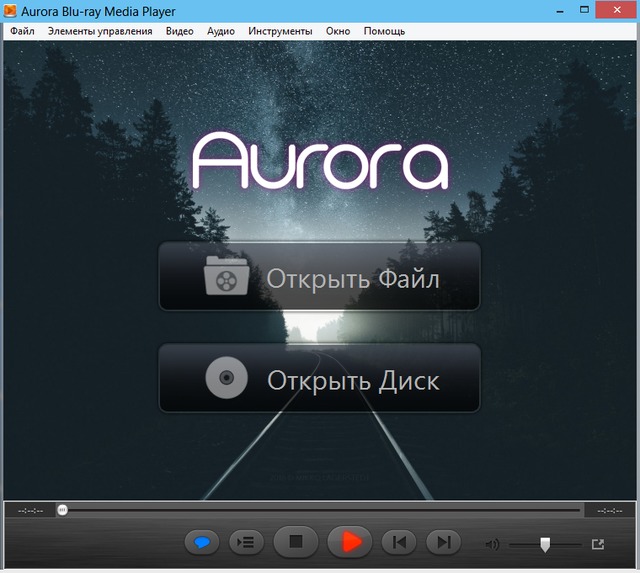This screenshot has width=640, height=573.
Task: Click the Aurora app icon in title bar
Action: pyautogui.click(x=11, y=10)
